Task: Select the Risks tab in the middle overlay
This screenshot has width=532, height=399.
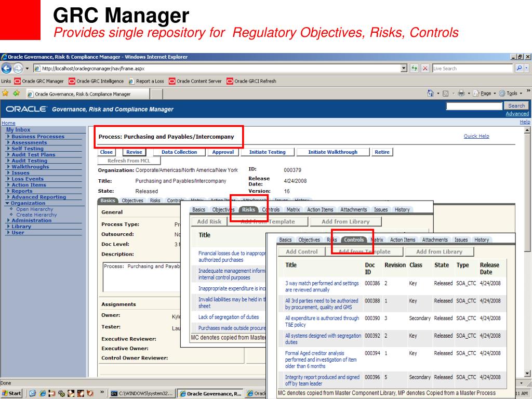Action: point(248,210)
